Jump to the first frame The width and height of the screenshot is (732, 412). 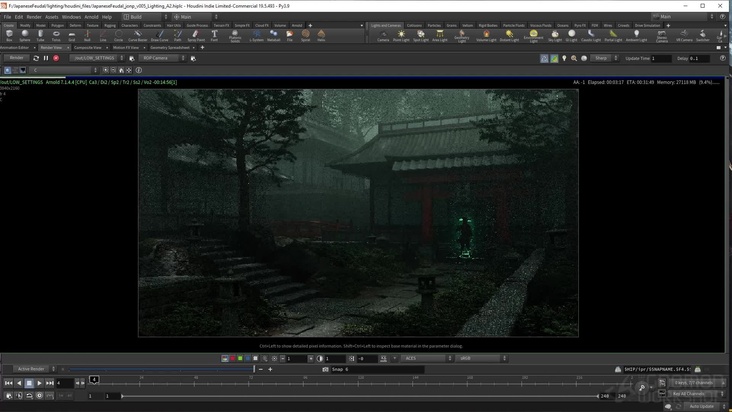tap(8, 383)
